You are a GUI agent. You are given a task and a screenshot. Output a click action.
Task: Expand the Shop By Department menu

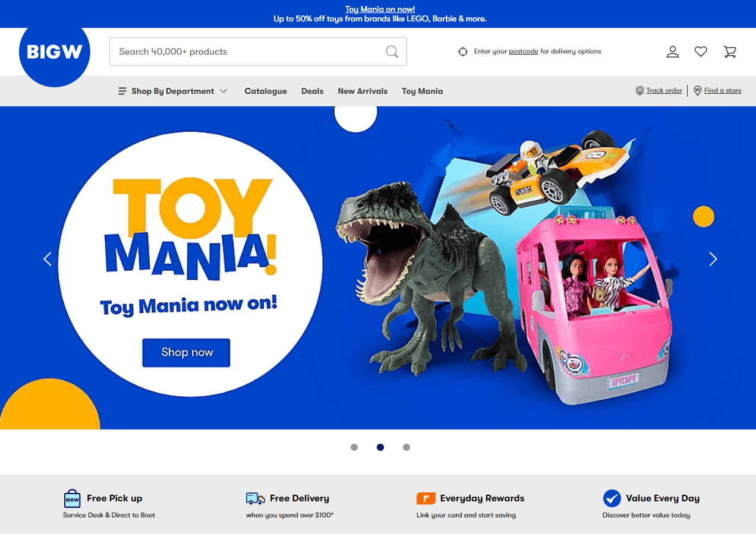pyautogui.click(x=173, y=91)
